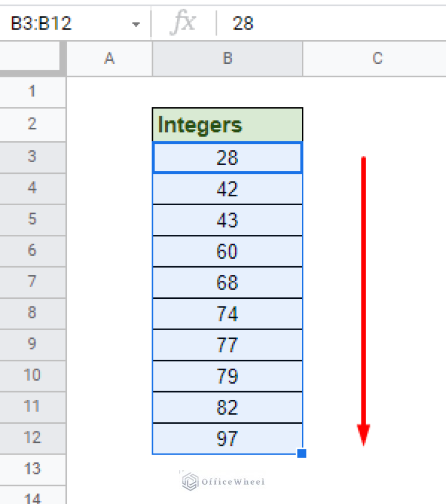Select the cell containing 97
Screen dimensions: 446x504
click(x=227, y=438)
